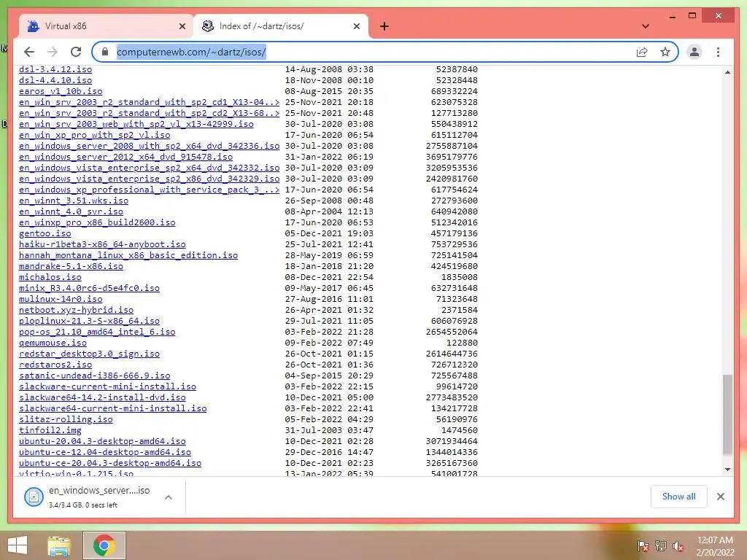Click satanic-undead-i386-666.9.iso link

coord(94,376)
